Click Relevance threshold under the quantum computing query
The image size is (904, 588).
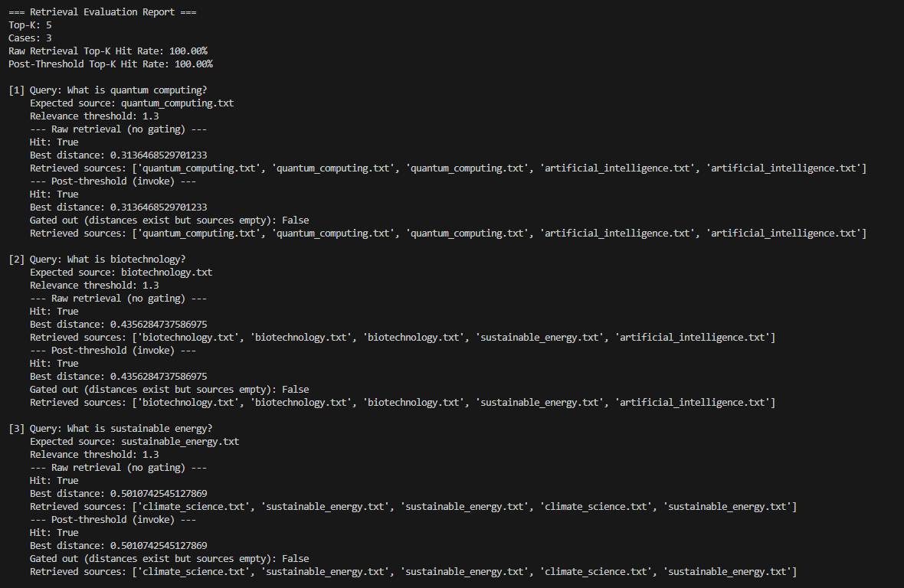94,116
